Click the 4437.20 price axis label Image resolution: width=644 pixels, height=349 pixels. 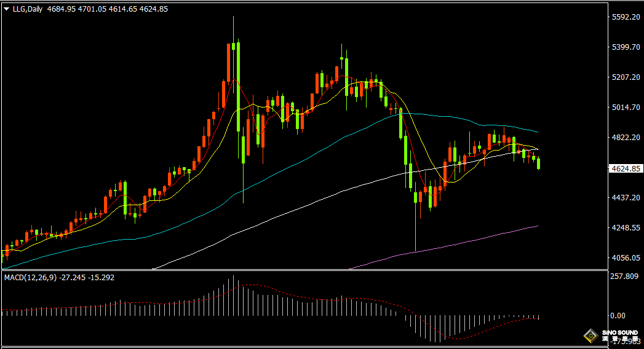coord(624,198)
